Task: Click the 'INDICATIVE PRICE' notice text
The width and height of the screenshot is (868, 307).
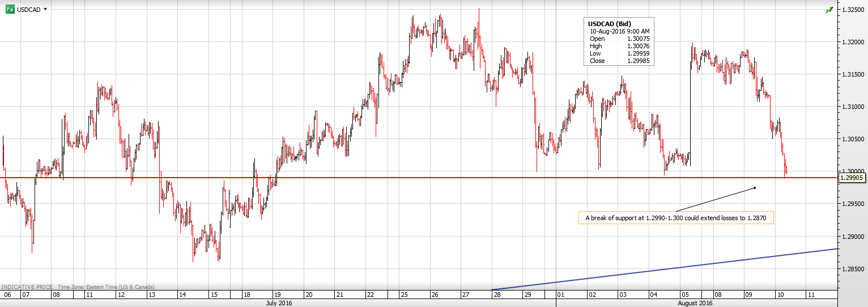Action: [28, 287]
